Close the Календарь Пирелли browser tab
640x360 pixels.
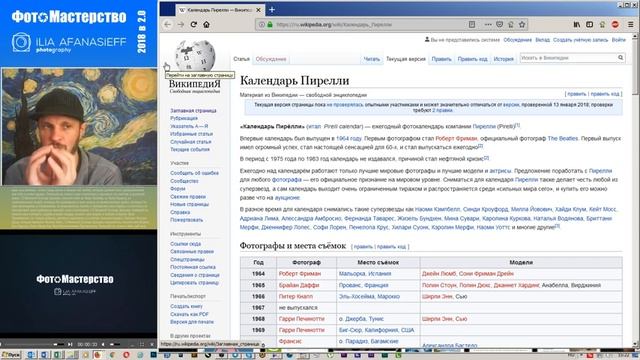click(258, 10)
